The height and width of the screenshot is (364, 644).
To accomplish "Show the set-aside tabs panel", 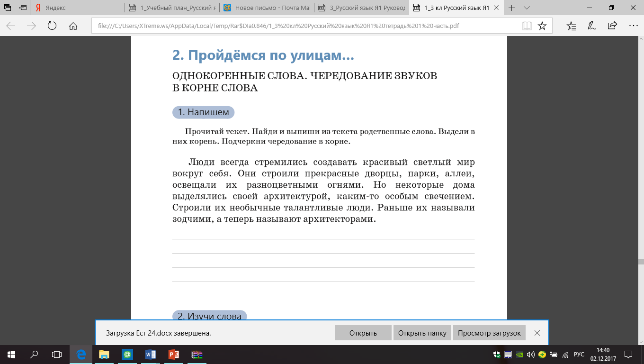I will [x=8, y=8].
